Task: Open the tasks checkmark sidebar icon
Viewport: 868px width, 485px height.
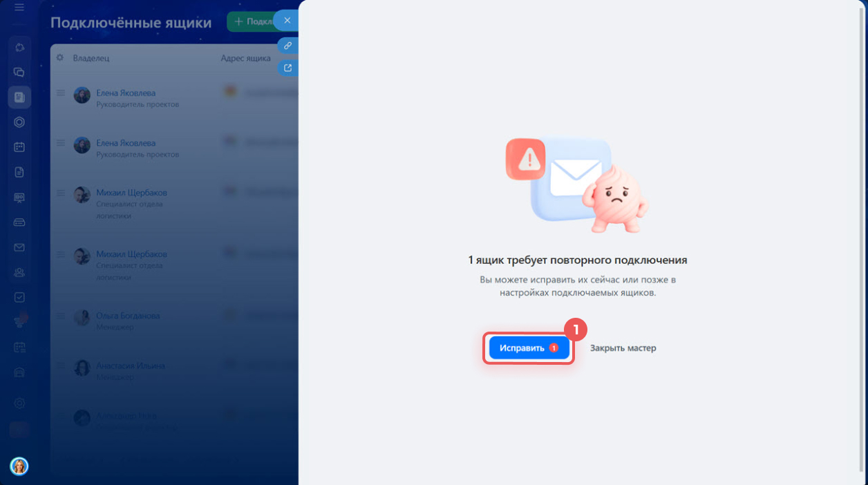Action: tap(19, 297)
